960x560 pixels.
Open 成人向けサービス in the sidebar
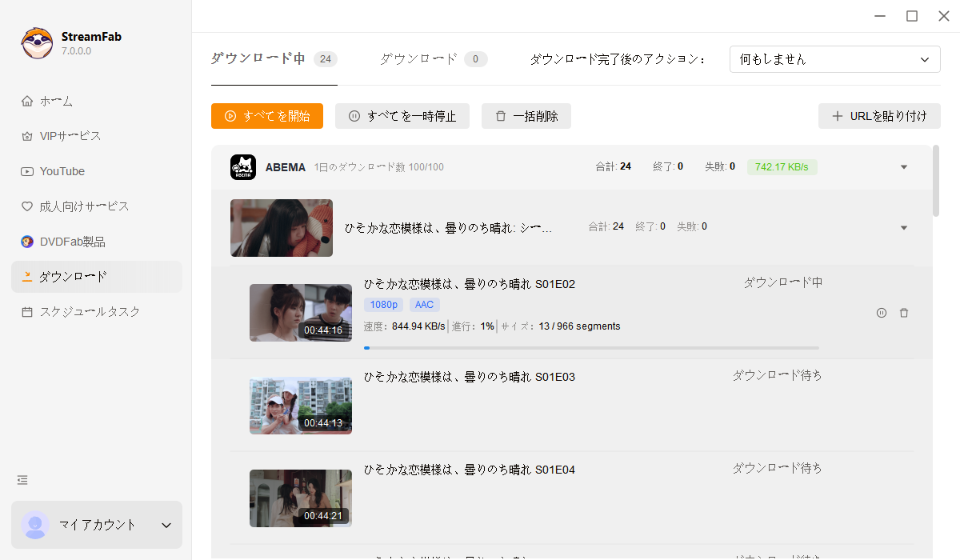tap(83, 206)
